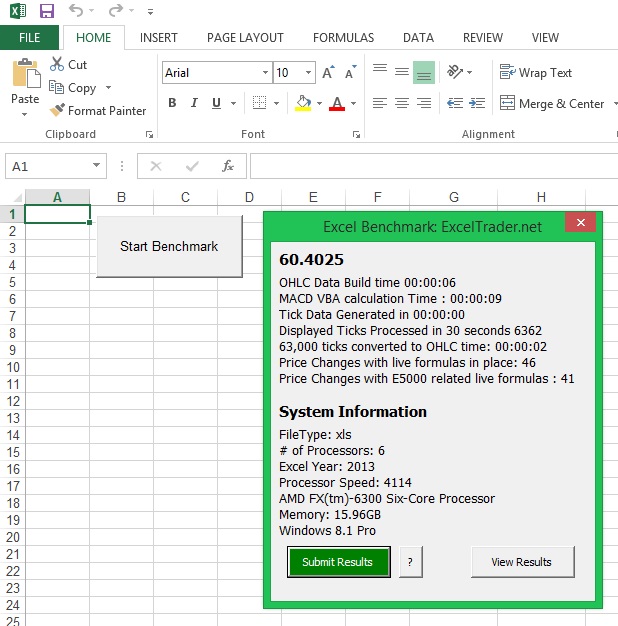This screenshot has width=618, height=626.
Task: Open the Clipboard dialog launcher
Action: click(149, 135)
